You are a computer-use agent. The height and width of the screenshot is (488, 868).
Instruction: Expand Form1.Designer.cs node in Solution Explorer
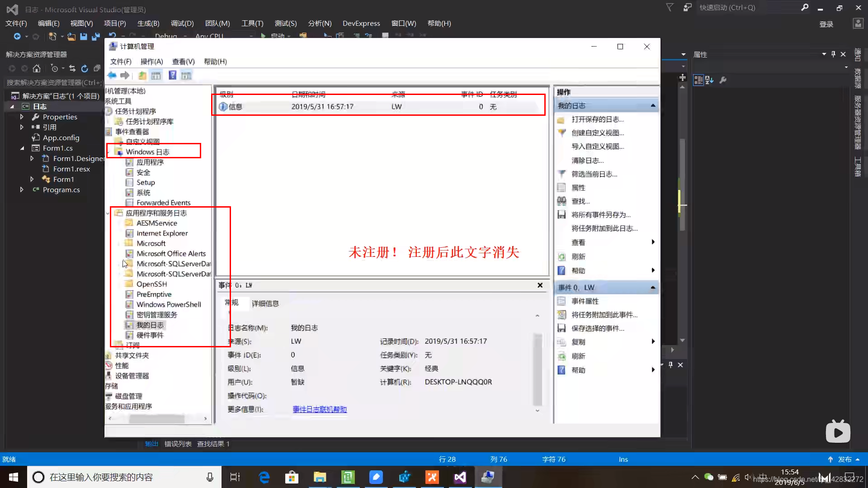[x=32, y=158]
